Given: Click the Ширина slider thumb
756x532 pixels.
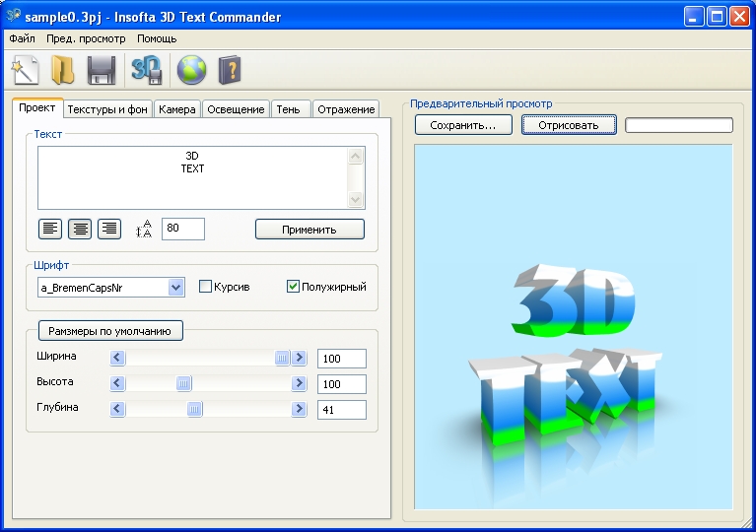Looking at the screenshot, I should pyautogui.click(x=282, y=358).
